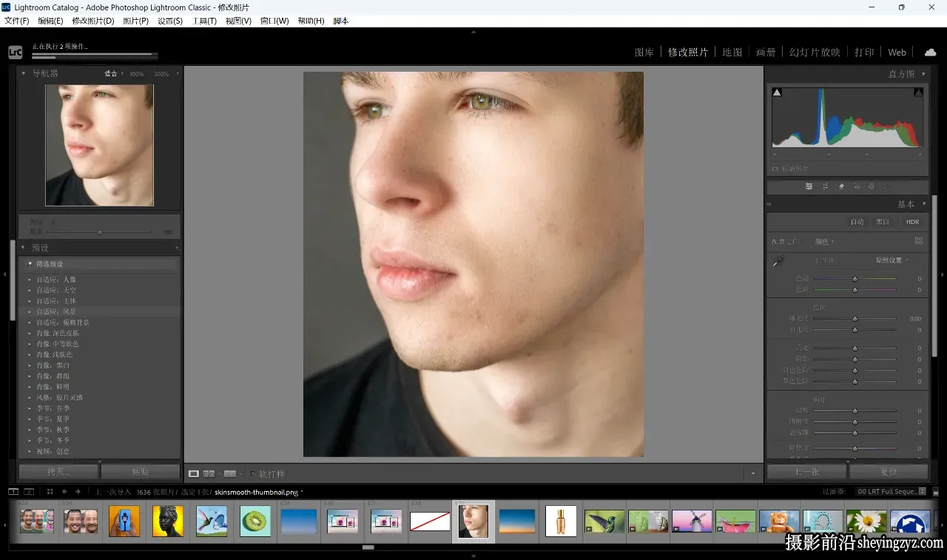Click the preset amount slider in Navigator

coord(100,232)
